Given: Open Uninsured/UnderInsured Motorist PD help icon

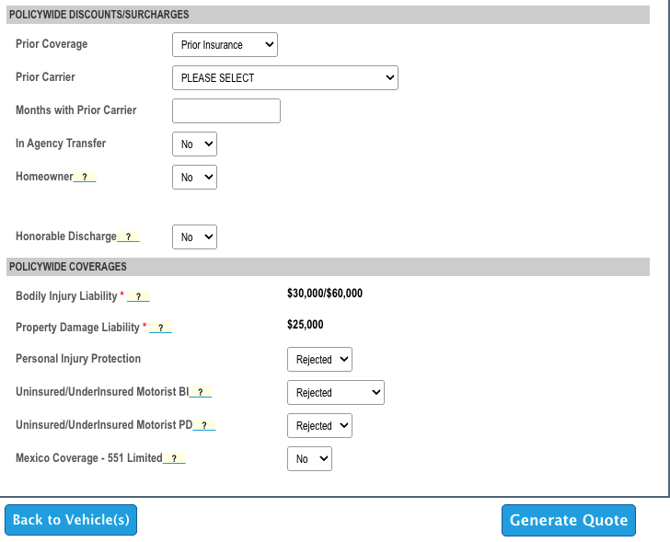Looking at the screenshot, I should point(204,426).
